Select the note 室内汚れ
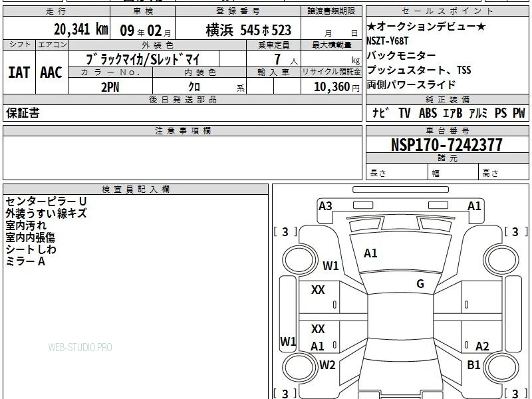This screenshot has width=532, height=399. pyautogui.click(x=26, y=225)
